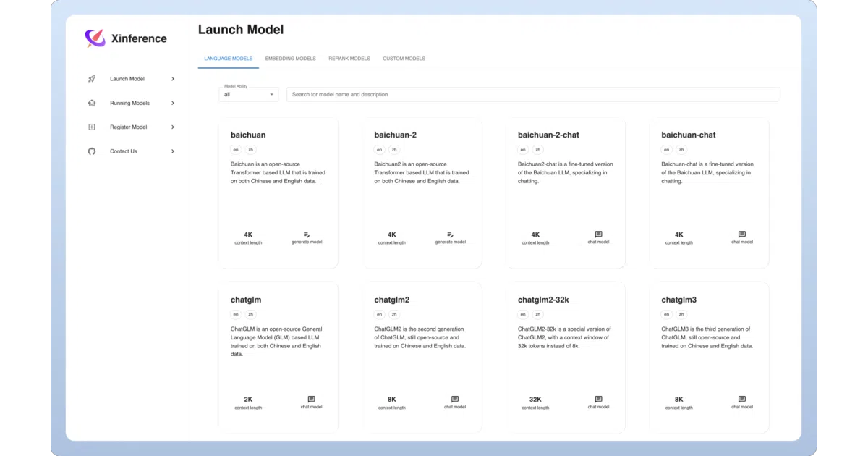This screenshot has width=868, height=456.
Task: Click the plus-box icon beside Register Model
Action: [x=92, y=127]
